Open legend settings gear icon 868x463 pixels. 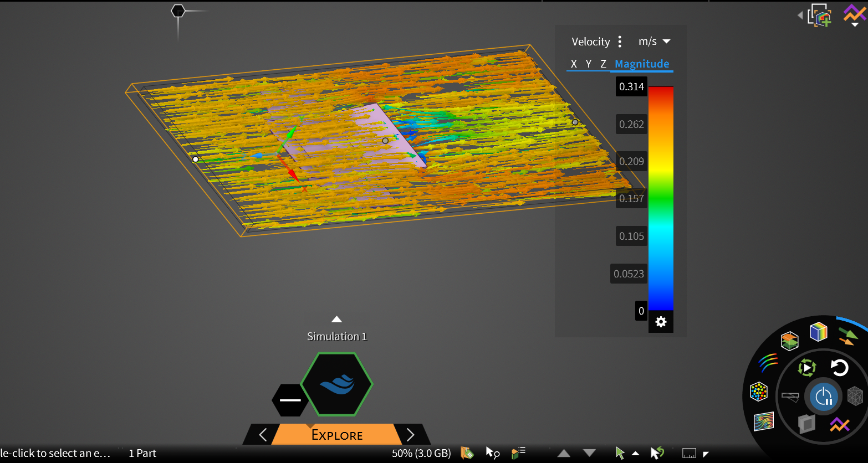661,322
